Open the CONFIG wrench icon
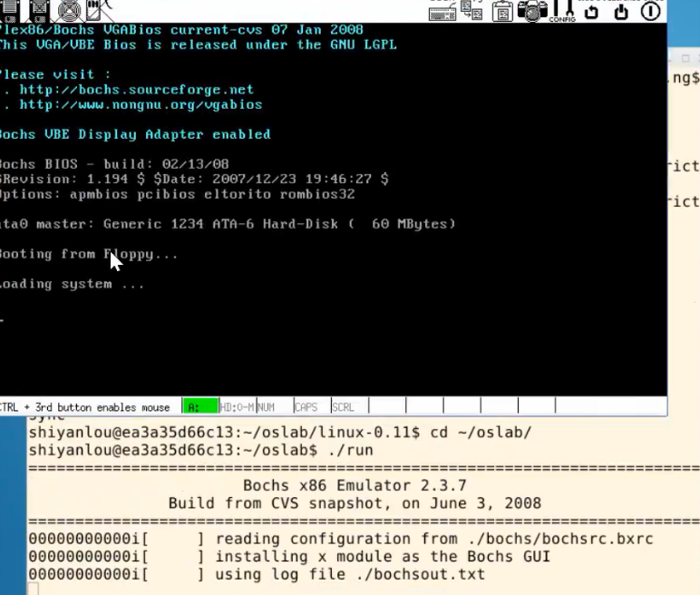The width and height of the screenshot is (700, 595). pyautogui.click(x=563, y=11)
